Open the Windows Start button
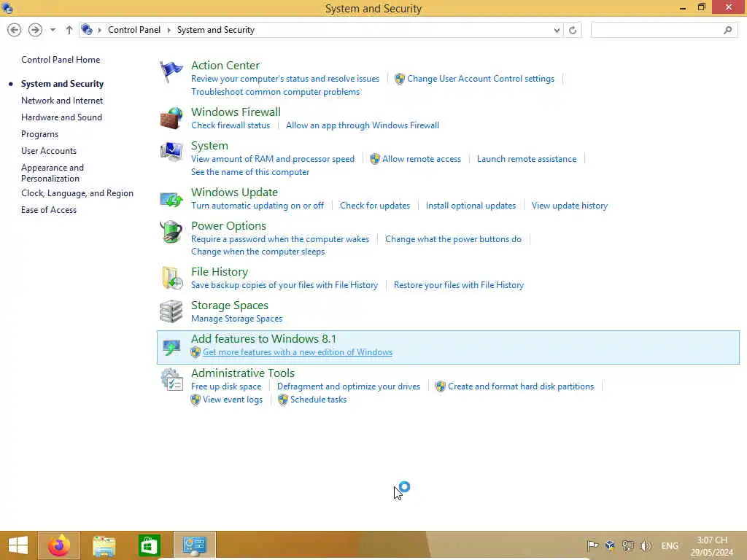Image resolution: width=747 pixels, height=560 pixels. (18, 545)
